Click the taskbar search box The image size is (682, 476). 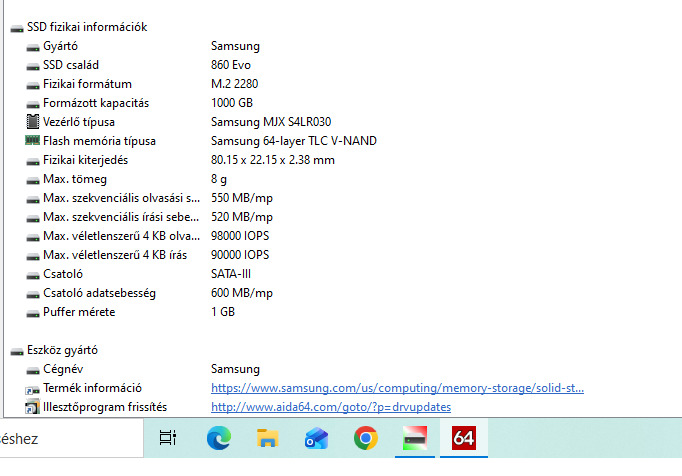[71, 438]
